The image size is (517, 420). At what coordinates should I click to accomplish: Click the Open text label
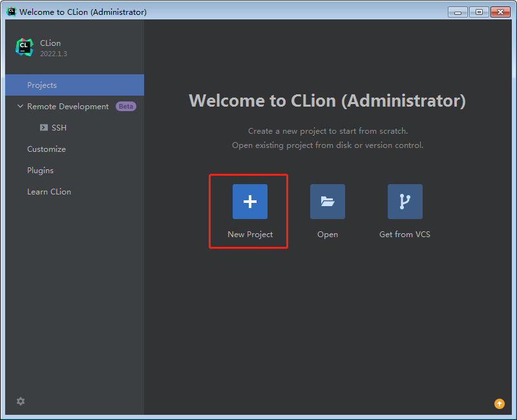point(328,235)
